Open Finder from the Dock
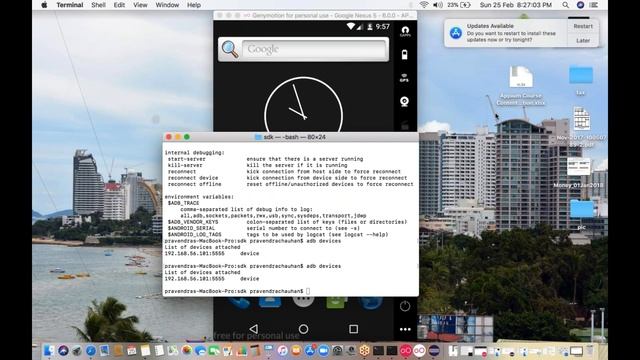 click(49, 350)
